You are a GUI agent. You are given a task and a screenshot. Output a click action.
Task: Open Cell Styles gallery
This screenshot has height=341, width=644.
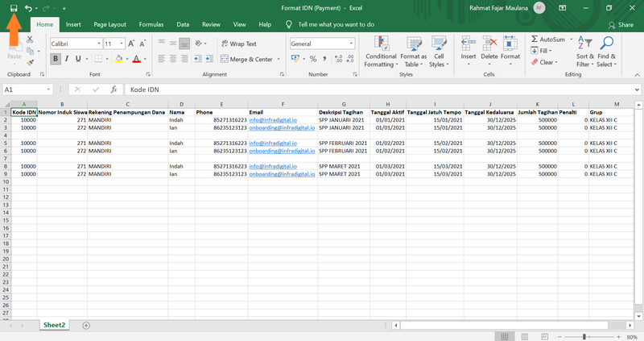tap(439, 52)
